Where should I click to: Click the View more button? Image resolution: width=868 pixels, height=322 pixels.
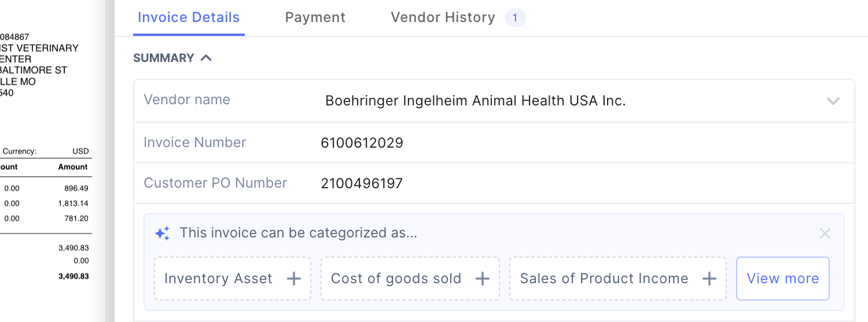782,279
